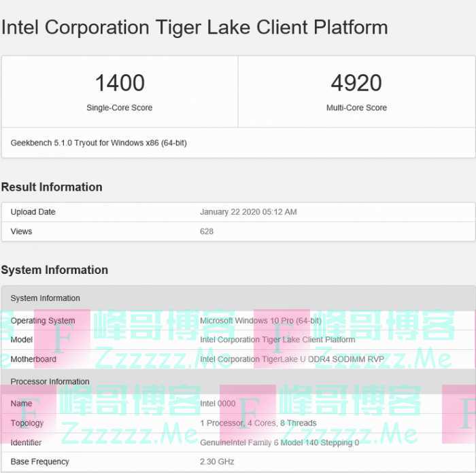This screenshot has height=473, width=476.
Task: Click the Result Information heading
Action: click(52, 187)
